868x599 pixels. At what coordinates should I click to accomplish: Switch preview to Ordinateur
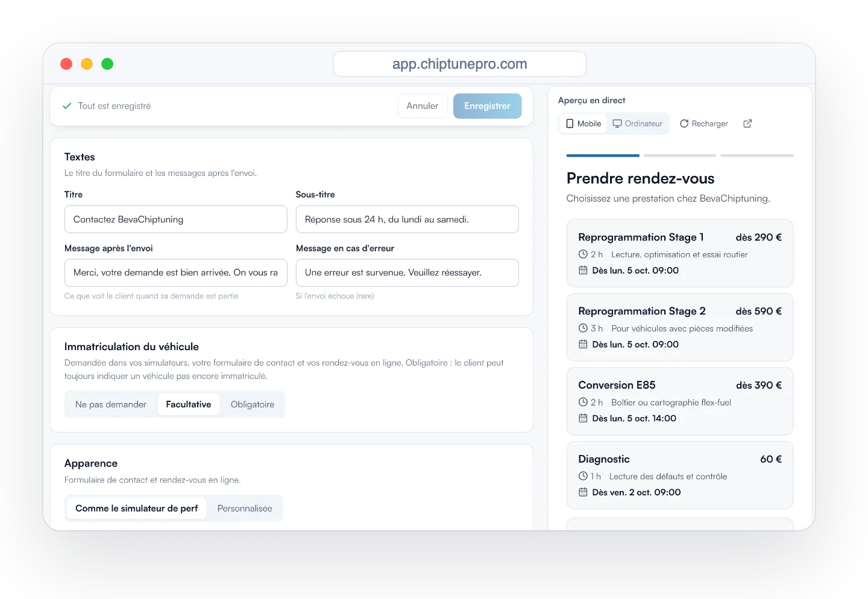tap(638, 124)
